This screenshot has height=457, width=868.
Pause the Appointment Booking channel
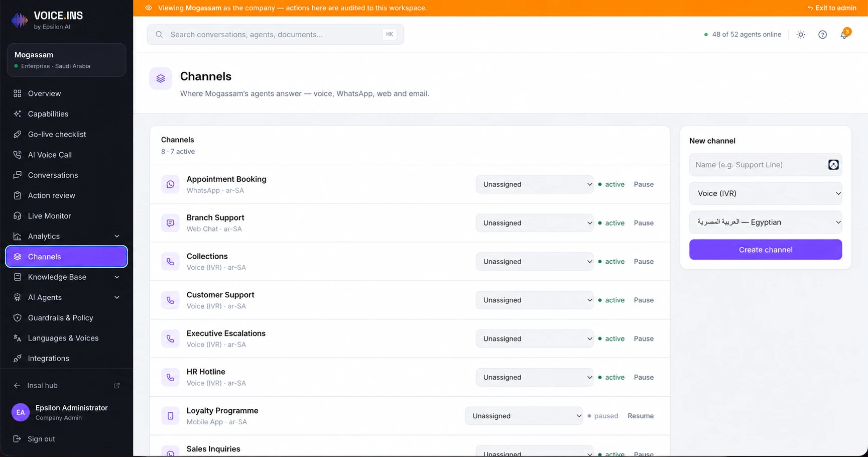click(644, 184)
